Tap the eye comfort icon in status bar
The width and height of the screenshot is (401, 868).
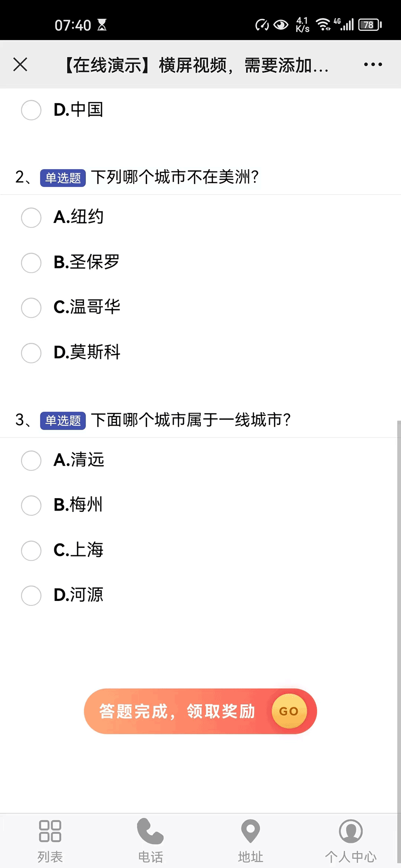pyautogui.click(x=281, y=24)
